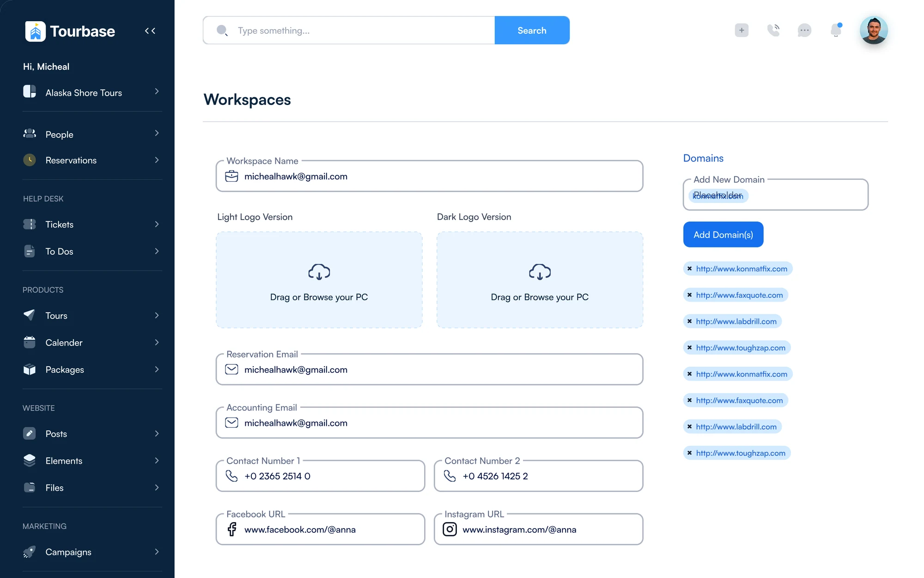The image size is (924, 578).
Task: Click the Reservation Email field
Action: click(x=429, y=369)
